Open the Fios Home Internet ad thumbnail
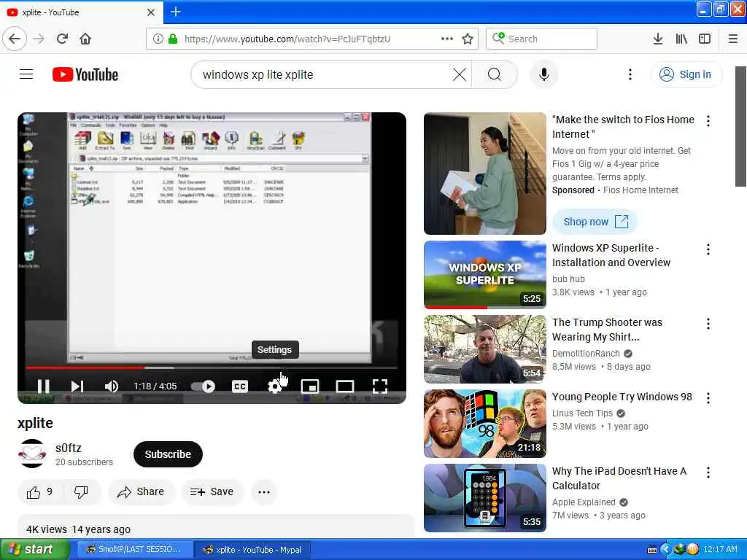747x560 pixels. [x=485, y=174]
